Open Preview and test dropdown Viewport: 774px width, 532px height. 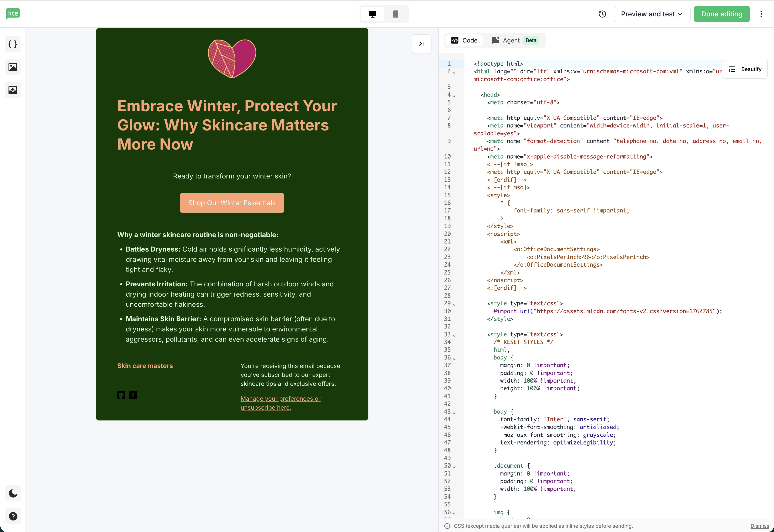click(652, 14)
